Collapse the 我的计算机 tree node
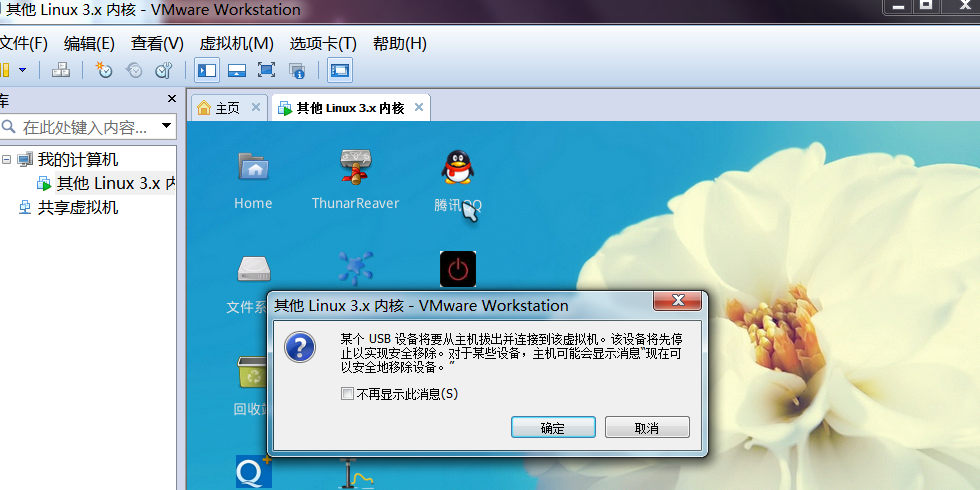 coord(6,159)
